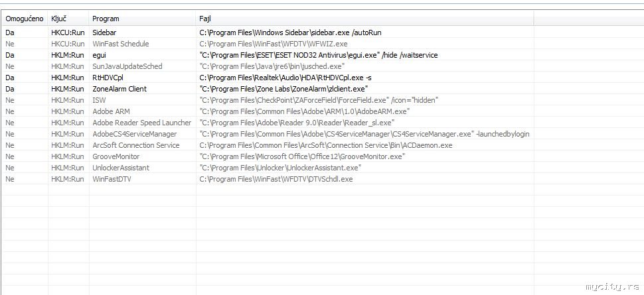Viewport: 644px width, 295px height.
Task: Click HKLM:Run key in WinFastDTV row
Action: click(68, 179)
